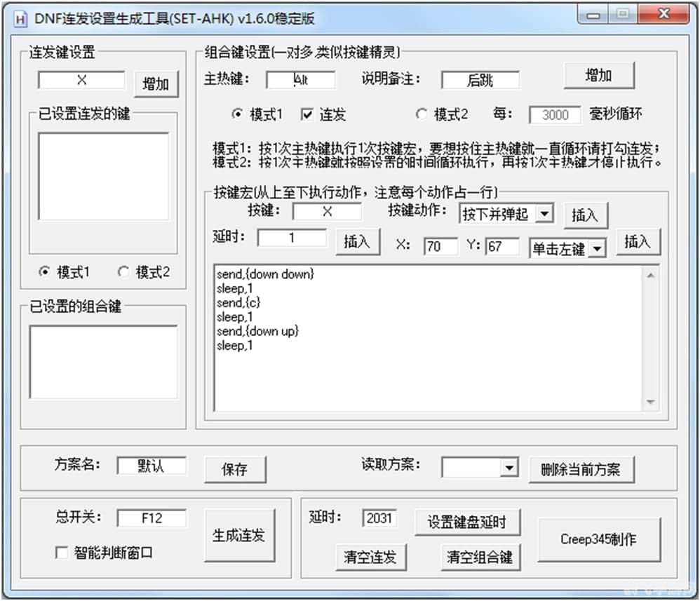The height and width of the screenshot is (601, 700).
Task: Click the 主热键 input showing Alt
Action: 302,80
